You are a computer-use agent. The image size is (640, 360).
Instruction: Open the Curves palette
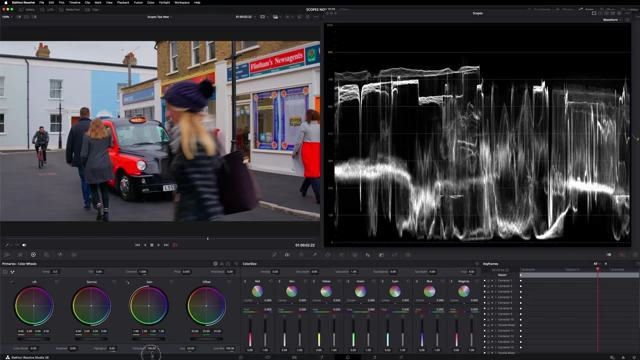(274, 255)
